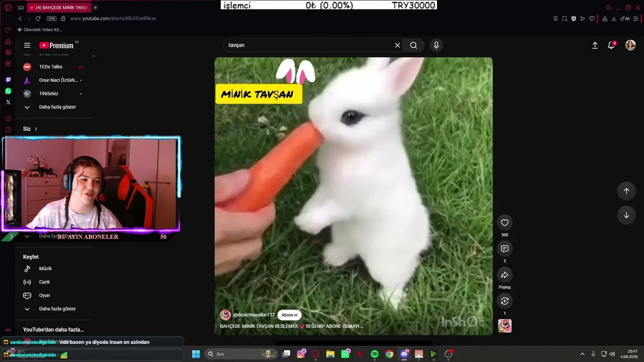The image size is (644, 362).
Task: Open the YouTube guide hamburger menu
Action: click(x=27, y=45)
